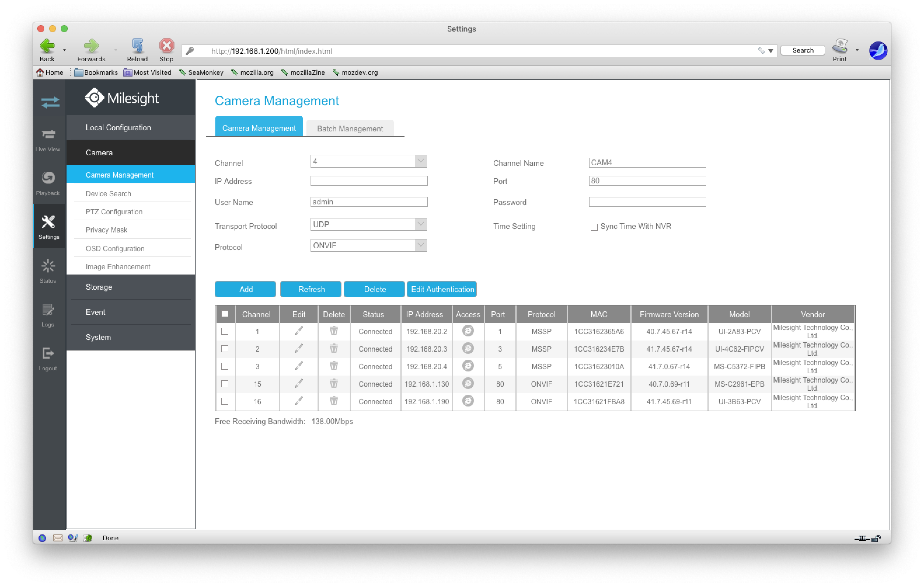Open the web access icon for 192.168.20.4
This screenshot has width=924, height=587.
(467, 366)
